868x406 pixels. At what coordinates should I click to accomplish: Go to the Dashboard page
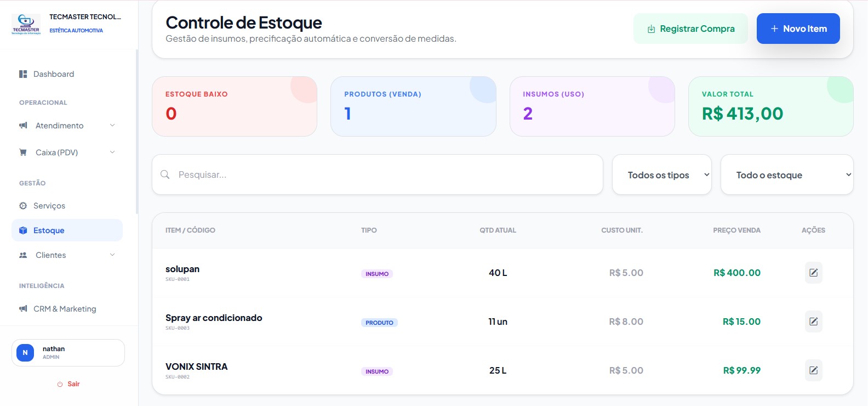point(67,74)
